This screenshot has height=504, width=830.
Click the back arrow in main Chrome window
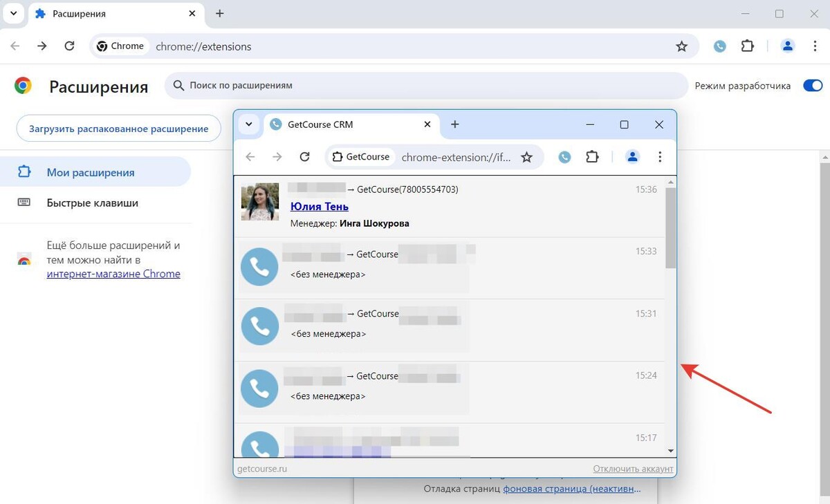point(15,46)
